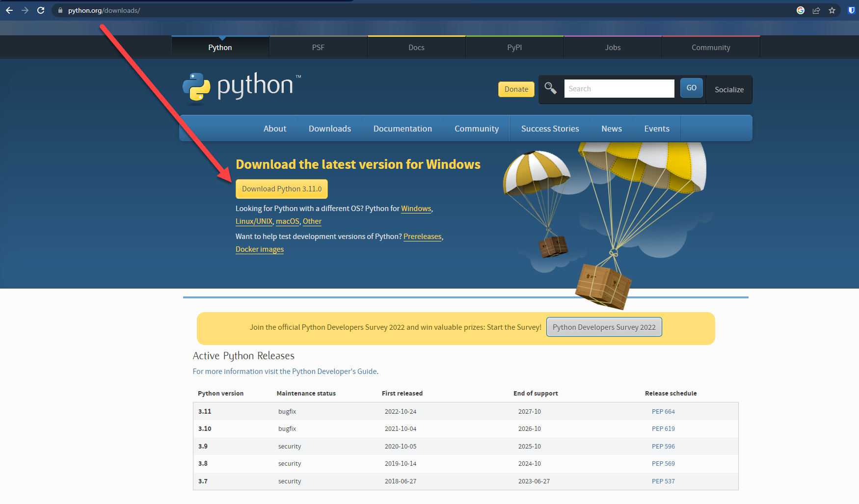This screenshot has height=504, width=859.
Task: Click the Maintenance status column header
Action: tap(306, 394)
